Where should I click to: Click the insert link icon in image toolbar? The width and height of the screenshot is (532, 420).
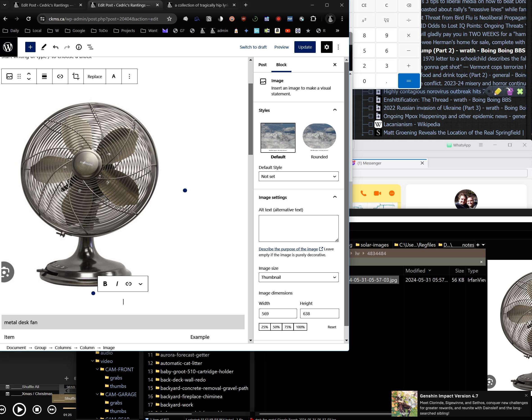pos(60,76)
